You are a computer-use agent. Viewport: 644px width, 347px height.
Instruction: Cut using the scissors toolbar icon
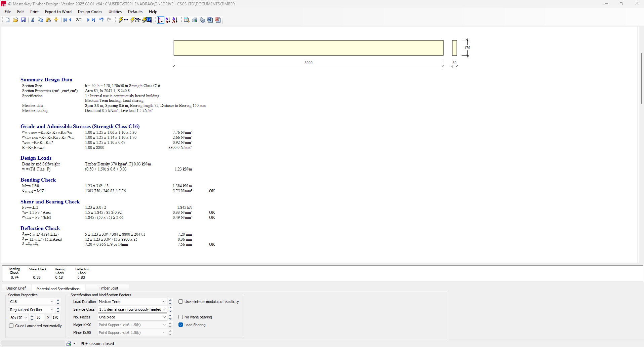33,20
